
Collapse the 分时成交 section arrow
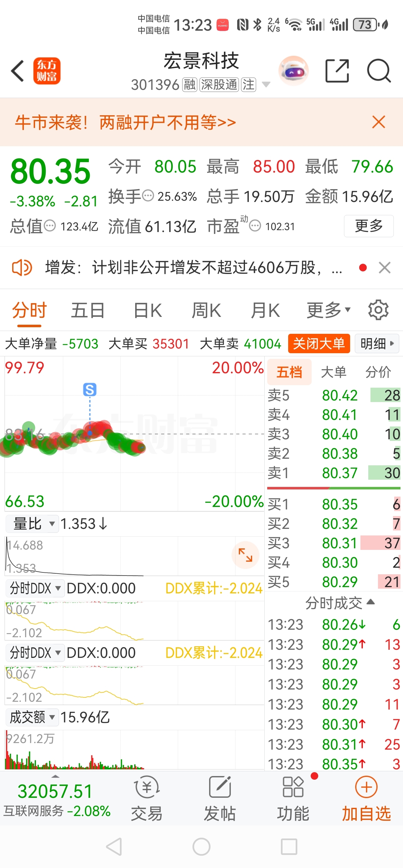pyautogui.click(x=370, y=602)
